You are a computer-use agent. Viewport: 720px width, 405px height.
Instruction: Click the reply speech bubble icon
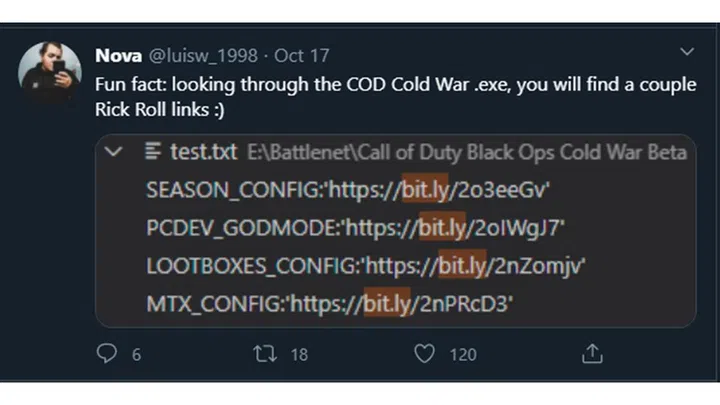pyautogui.click(x=107, y=353)
